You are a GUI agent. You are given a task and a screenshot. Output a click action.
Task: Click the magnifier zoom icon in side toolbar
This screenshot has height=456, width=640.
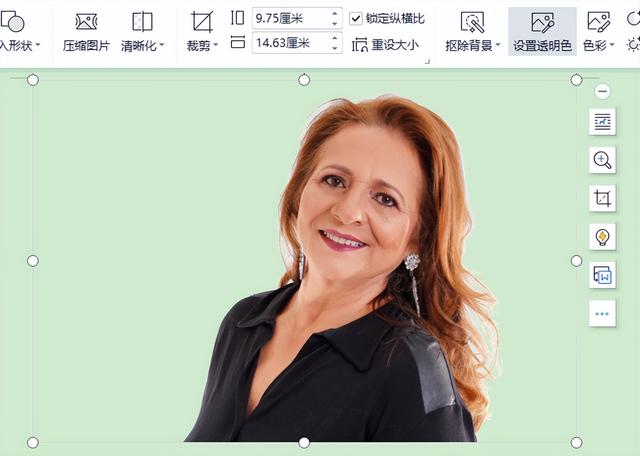click(602, 160)
